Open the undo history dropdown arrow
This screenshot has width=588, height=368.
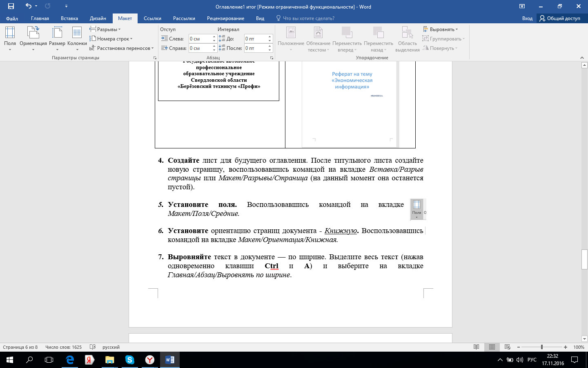coord(36,6)
